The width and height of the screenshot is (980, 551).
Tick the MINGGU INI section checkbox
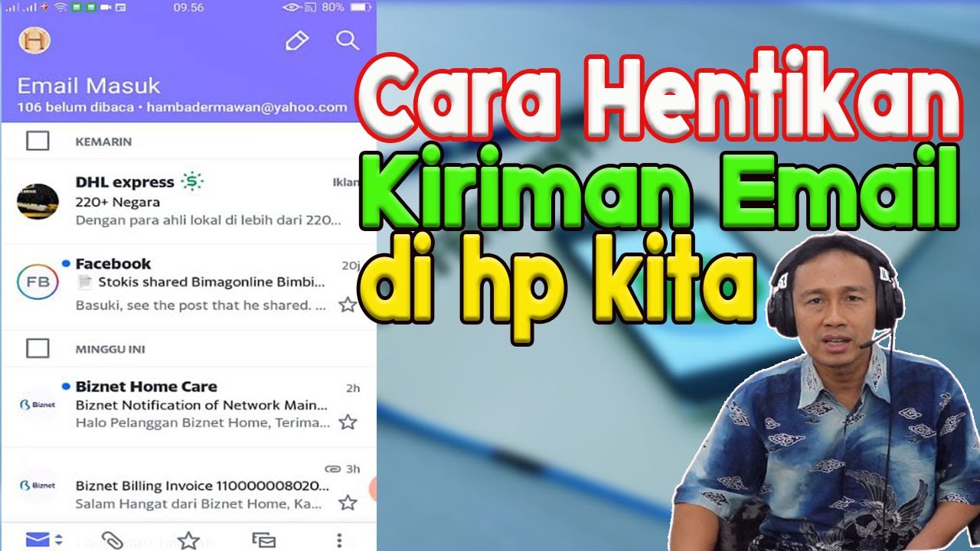pyautogui.click(x=38, y=349)
